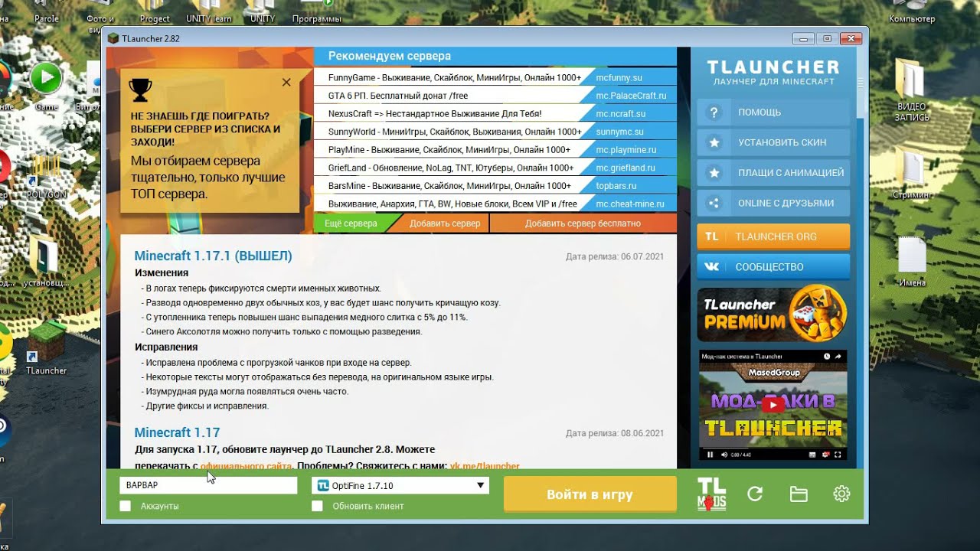980x551 pixels.
Task: Open the Имена desktop file
Action: click(x=912, y=261)
